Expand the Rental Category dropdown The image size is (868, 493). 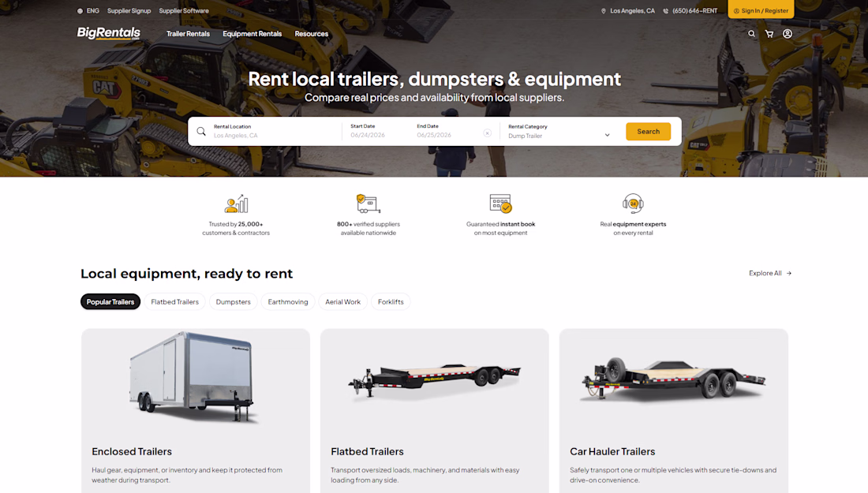pyautogui.click(x=559, y=131)
